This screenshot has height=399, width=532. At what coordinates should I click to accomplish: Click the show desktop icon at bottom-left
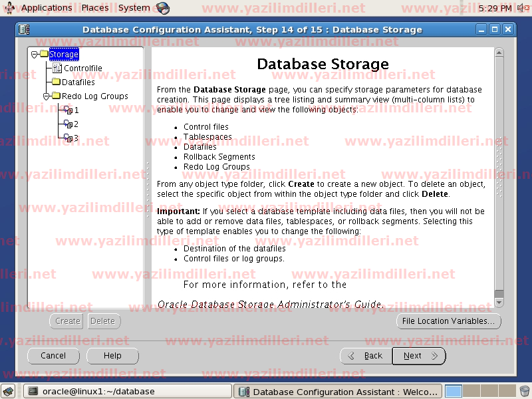(10, 392)
